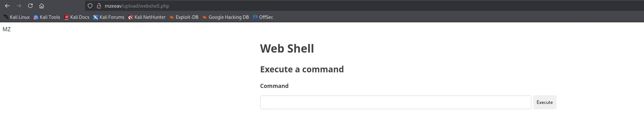The image size is (644, 138).
Task: Click the MZ text at top left
Action: pyautogui.click(x=7, y=29)
